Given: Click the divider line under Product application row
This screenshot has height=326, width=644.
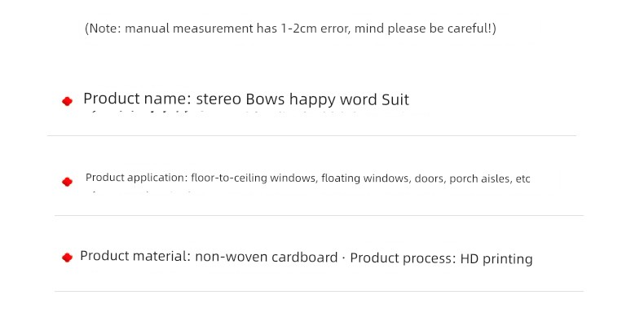Looking at the screenshot, I should [x=319, y=215].
